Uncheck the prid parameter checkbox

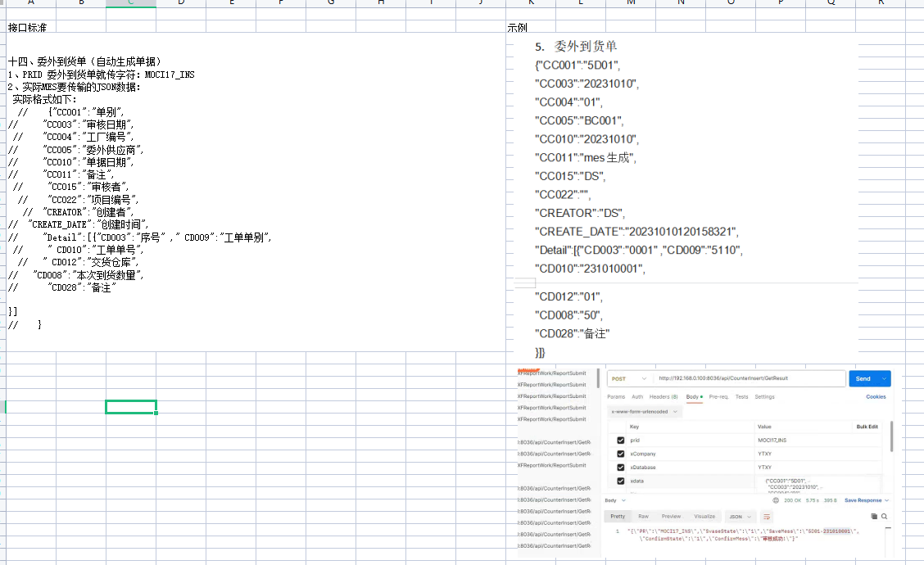pos(620,441)
